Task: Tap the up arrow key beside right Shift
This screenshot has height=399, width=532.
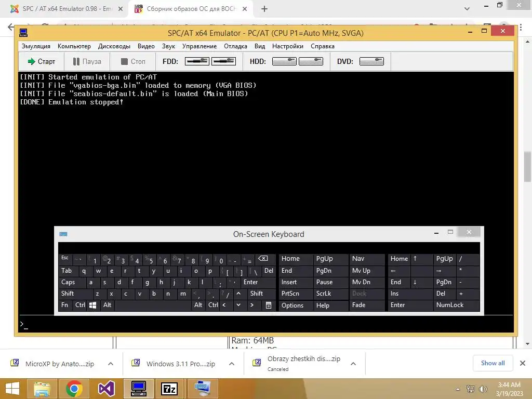Action: coord(238,294)
